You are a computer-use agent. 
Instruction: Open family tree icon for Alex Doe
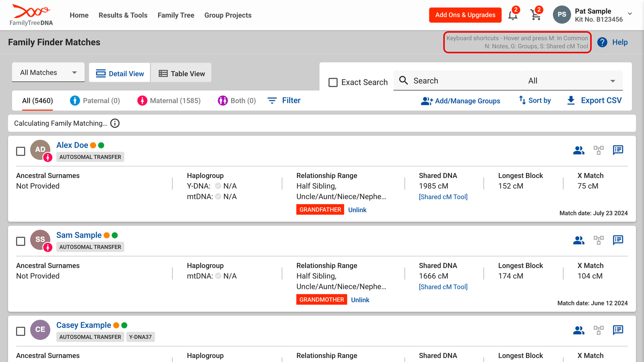coord(598,150)
